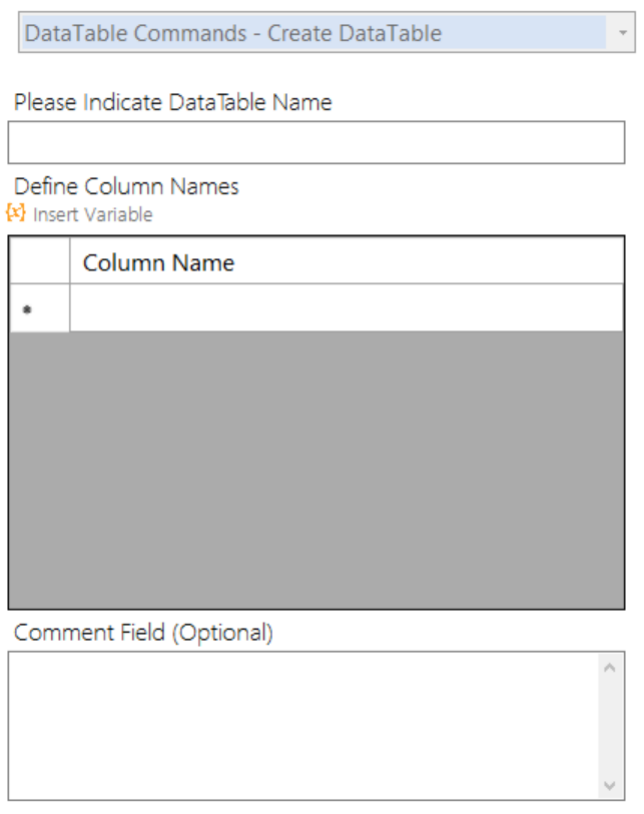
Task: Select the empty Column Name cell in new row
Action: pyautogui.click(x=346, y=308)
